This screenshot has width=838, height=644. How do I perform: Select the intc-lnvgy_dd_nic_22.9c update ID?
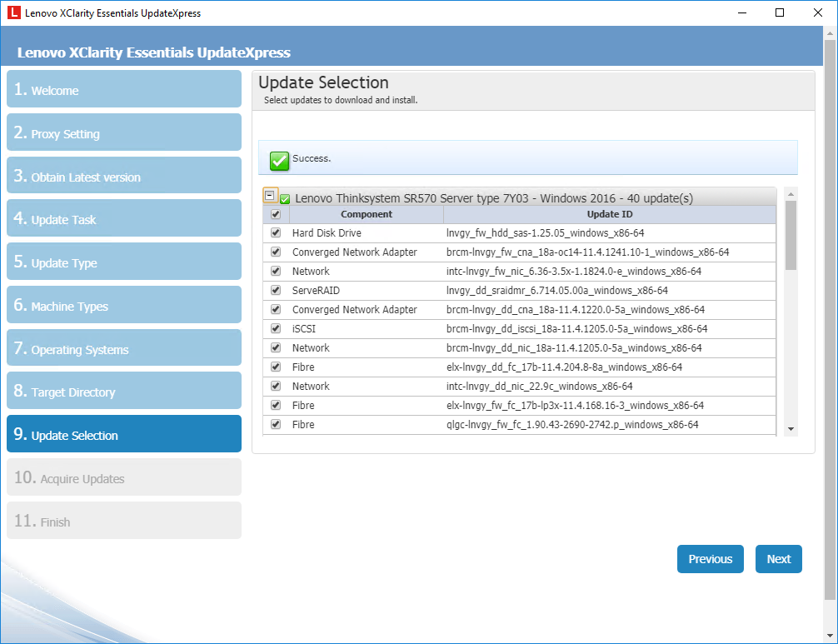(x=540, y=387)
